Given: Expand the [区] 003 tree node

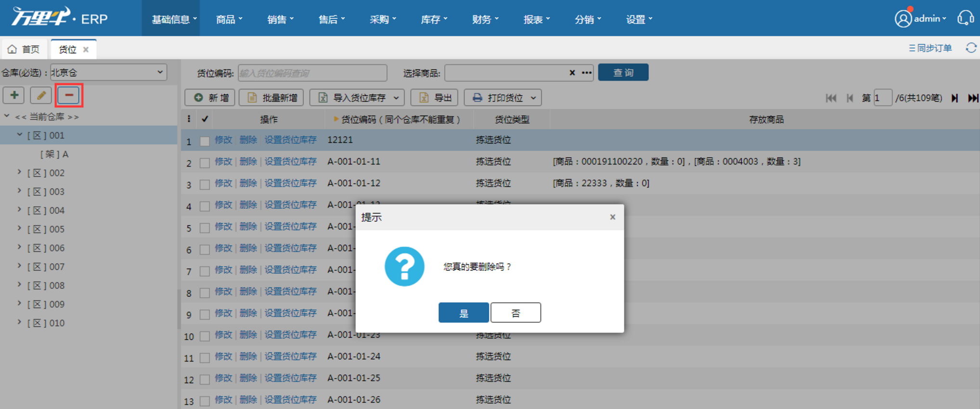Looking at the screenshot, I should click(19, 191).
